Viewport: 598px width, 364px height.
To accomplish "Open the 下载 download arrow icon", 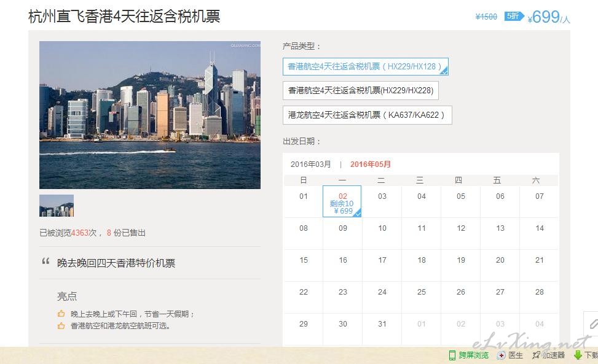I will 578,355.
